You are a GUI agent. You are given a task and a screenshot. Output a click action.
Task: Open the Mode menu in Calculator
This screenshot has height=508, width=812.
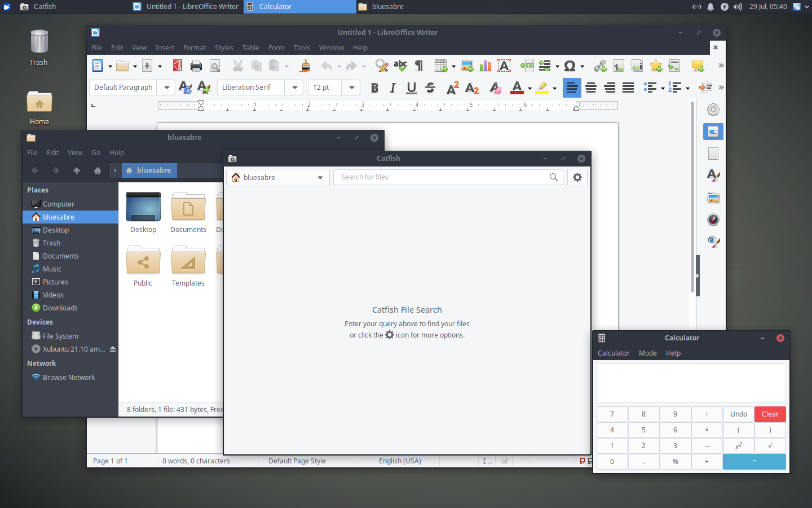pos(647,353)
